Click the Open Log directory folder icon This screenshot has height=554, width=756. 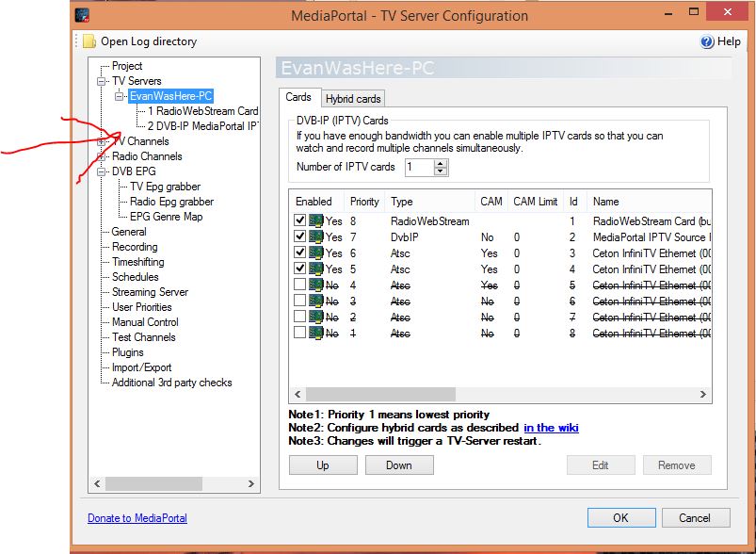tap(88, 41)
